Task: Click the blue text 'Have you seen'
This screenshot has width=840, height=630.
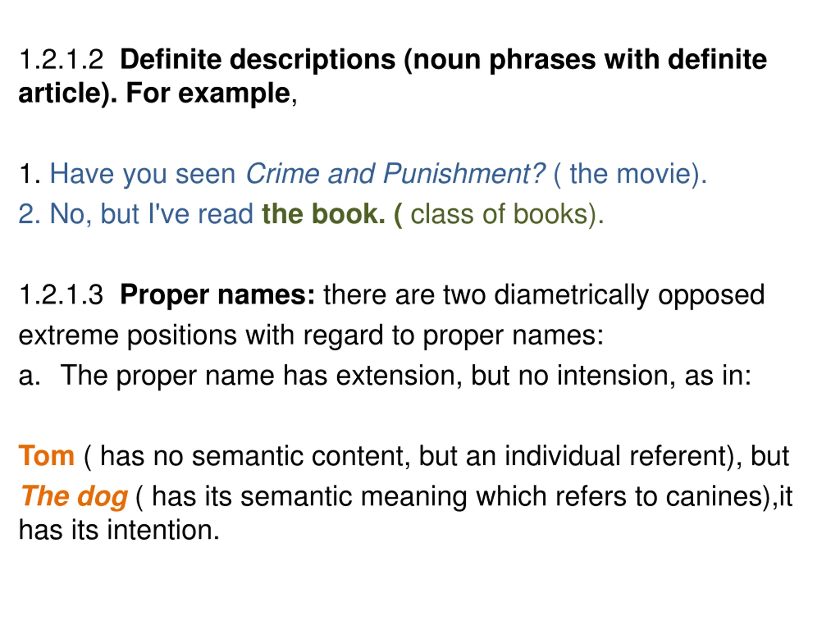Action: (143, 174)
